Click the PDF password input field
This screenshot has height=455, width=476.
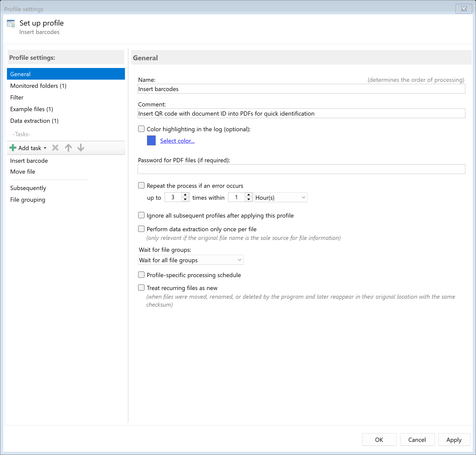(301, 169)
